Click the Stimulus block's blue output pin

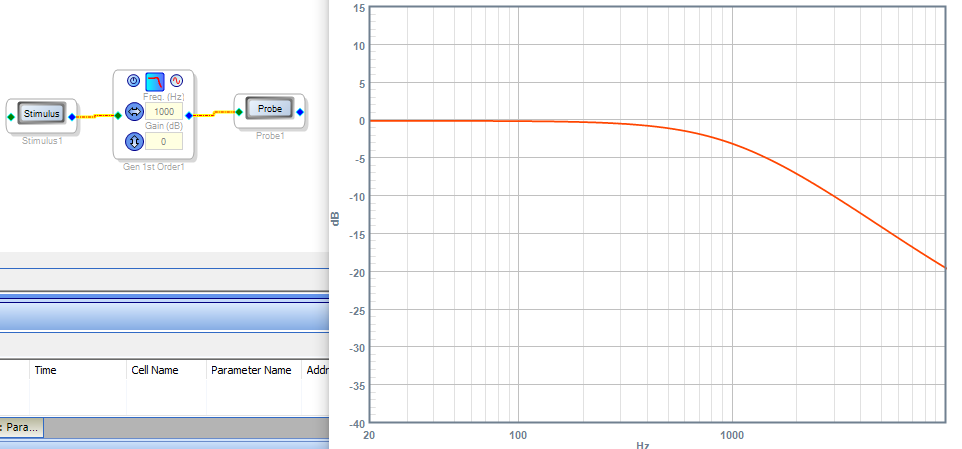pos(72,116)
